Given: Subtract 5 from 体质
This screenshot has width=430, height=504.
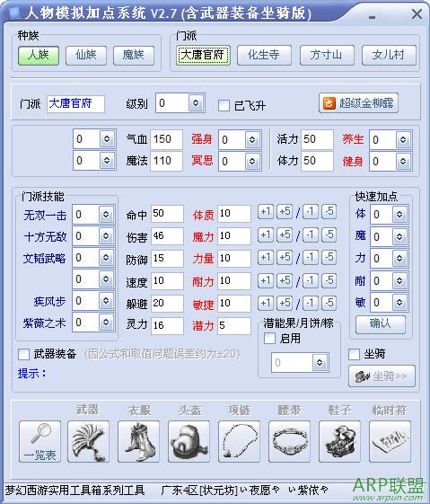Looking at the screenshot, I should pos(329,212).
